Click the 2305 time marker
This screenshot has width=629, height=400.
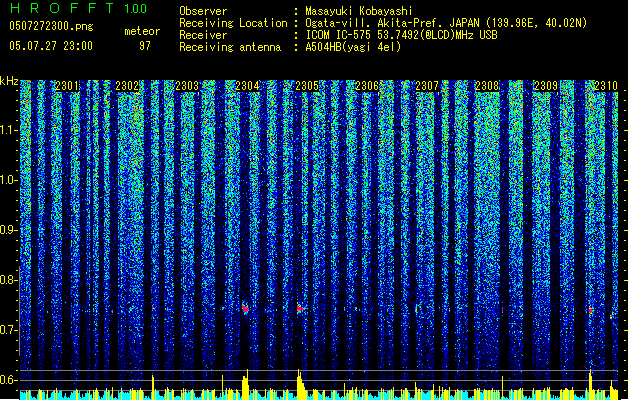point(307,86)
